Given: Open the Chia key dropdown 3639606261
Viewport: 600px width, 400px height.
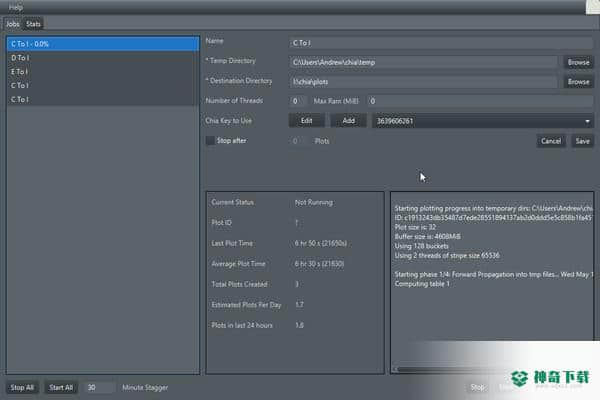Looking at the screenshot, I should click(483, 121).
